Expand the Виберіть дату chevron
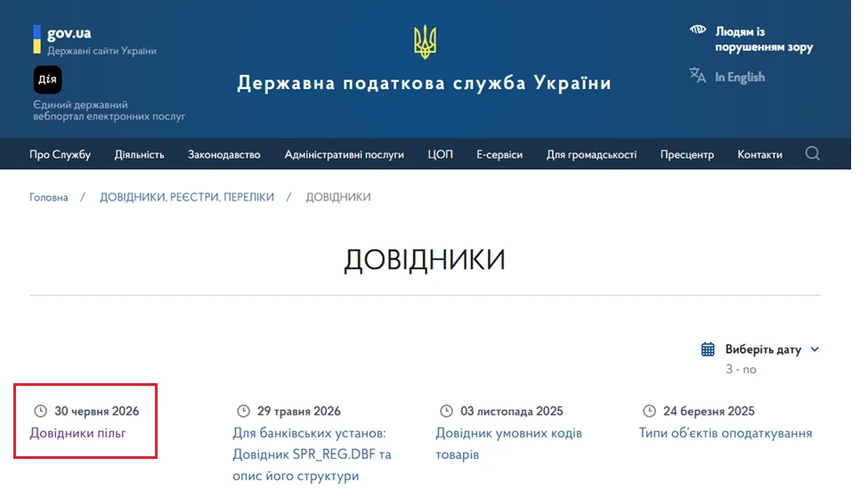The width and height of the screenshot is (868, 499). 815,349
